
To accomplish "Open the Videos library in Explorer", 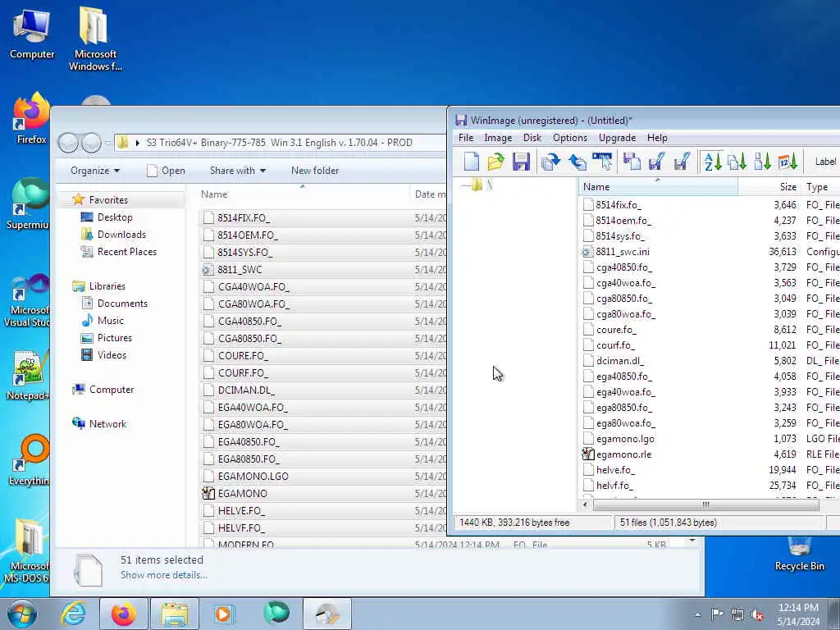I will [112, 354].
